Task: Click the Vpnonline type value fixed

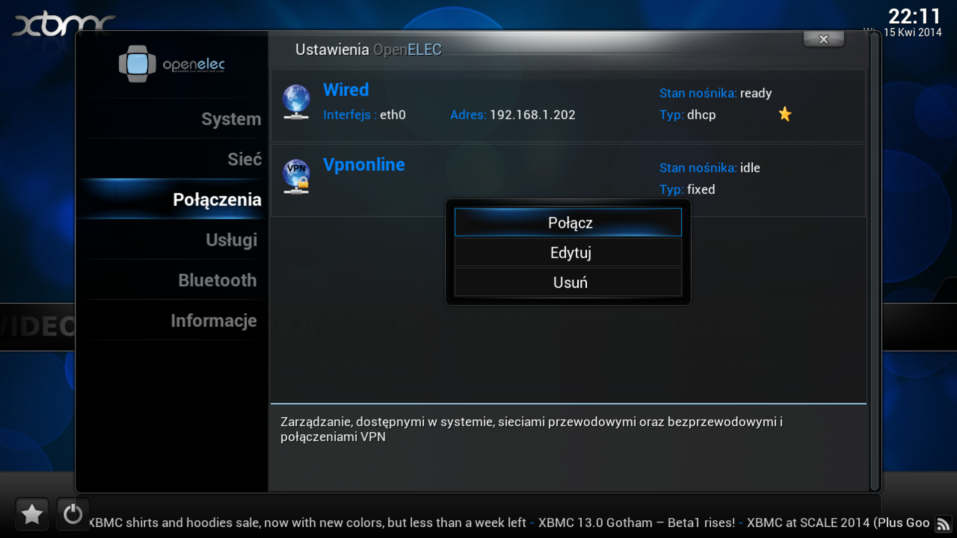Action: (701, 189)
